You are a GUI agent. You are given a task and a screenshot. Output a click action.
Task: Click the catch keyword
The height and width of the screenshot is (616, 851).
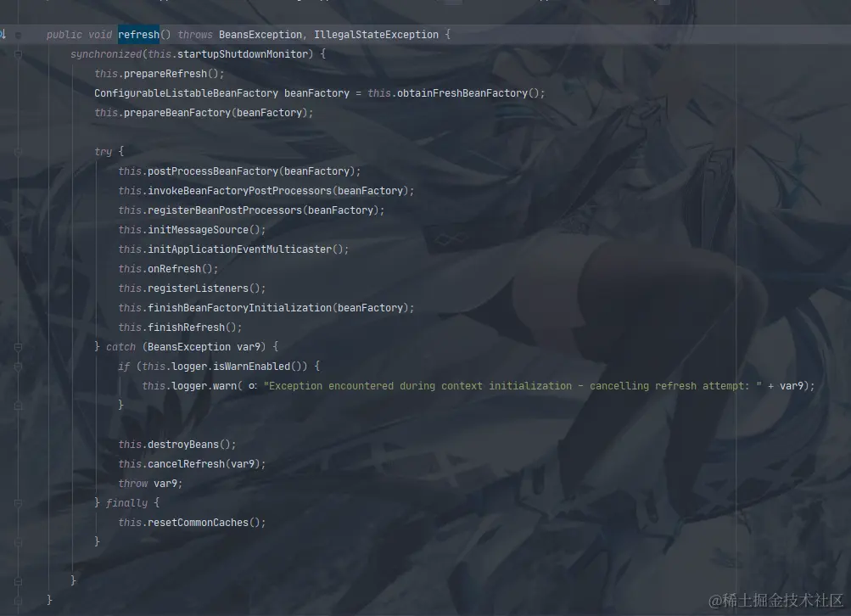[x=120, y=347]
